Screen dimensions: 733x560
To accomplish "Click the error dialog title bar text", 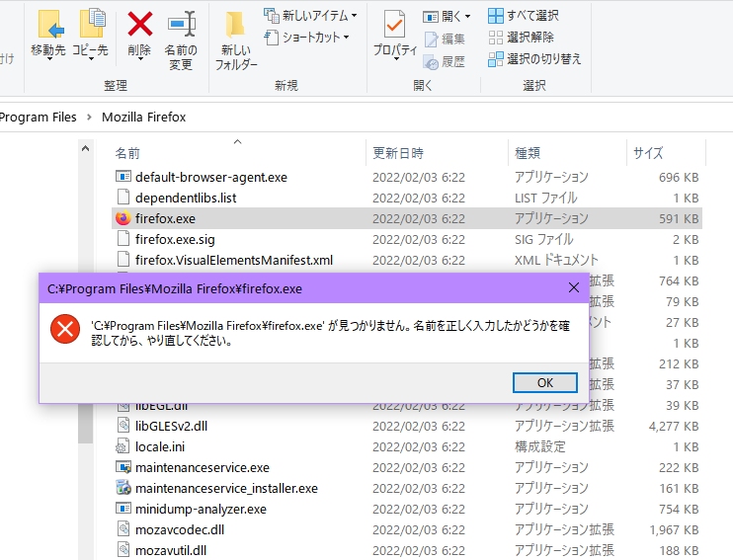I will coord(175,288).
